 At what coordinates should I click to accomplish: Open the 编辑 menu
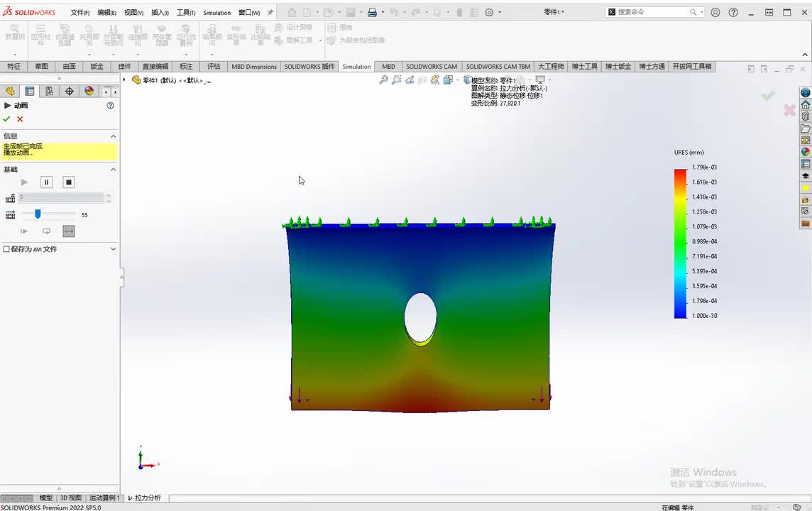point(106,13)
